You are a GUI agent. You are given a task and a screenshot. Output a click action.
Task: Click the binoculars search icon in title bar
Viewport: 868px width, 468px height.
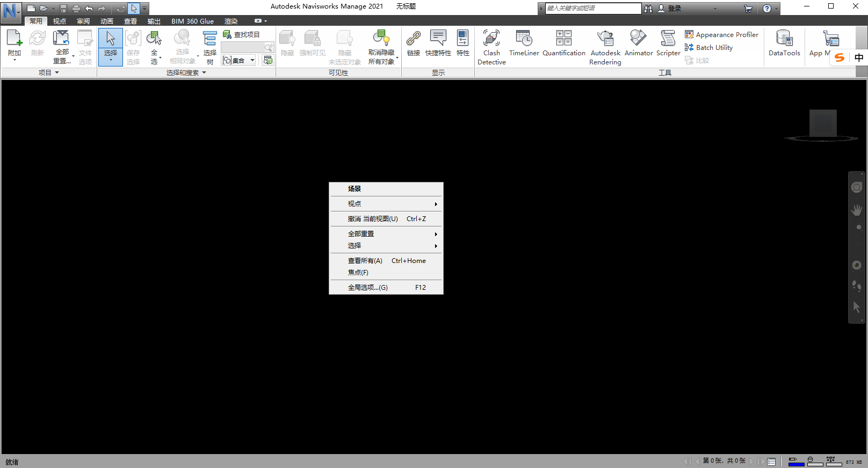coord(648,8)
